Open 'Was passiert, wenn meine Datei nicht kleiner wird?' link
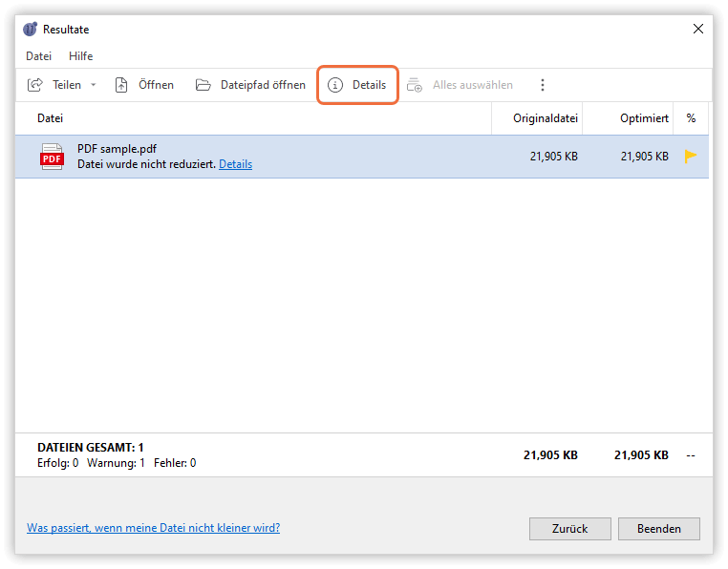This screenshot has width=728, height=569. point(153,528)
